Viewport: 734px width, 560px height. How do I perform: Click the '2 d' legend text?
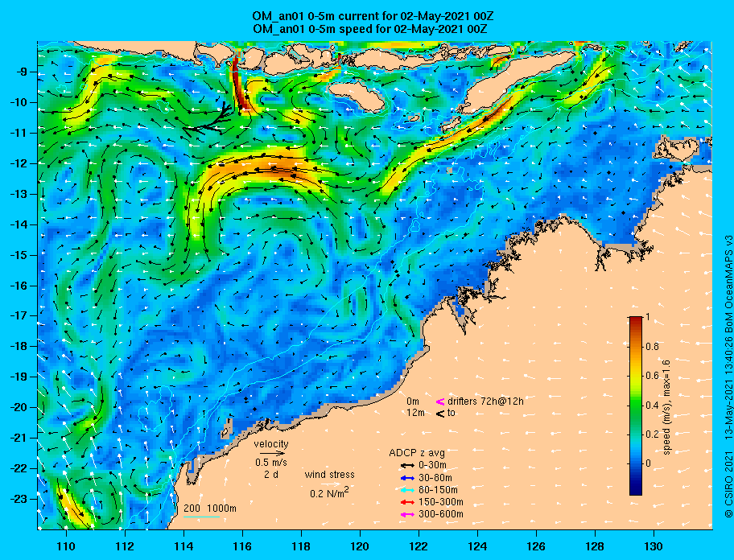271,475
